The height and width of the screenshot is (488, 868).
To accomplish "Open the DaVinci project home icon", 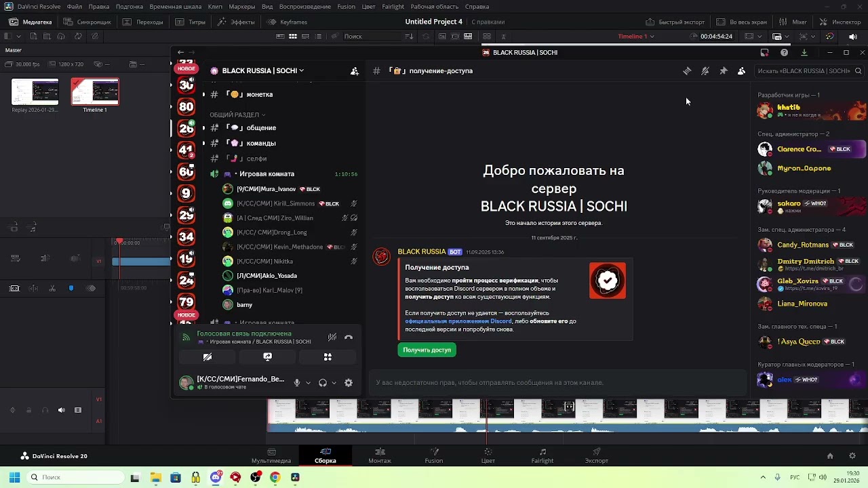I will coord(829,456).
